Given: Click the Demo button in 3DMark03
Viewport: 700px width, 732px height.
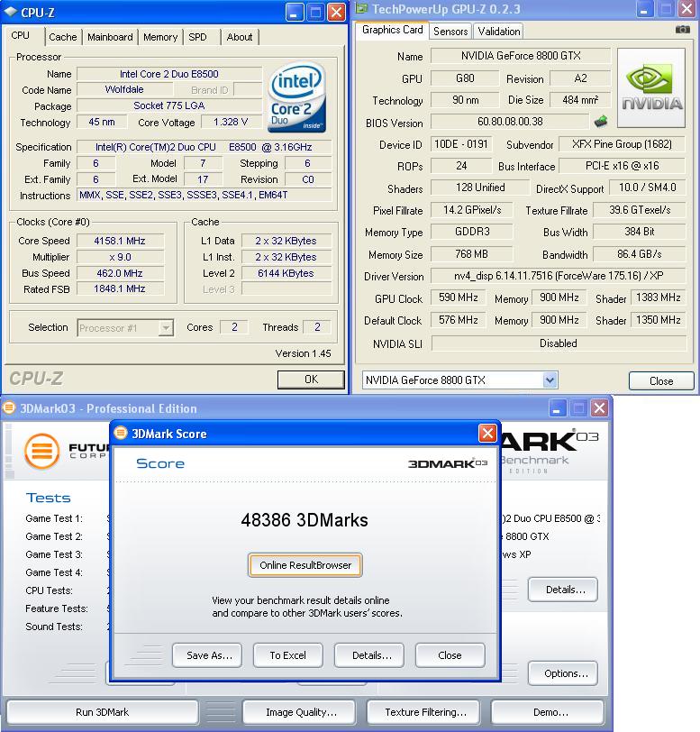Looking at the screenshot, I should pyautogui.click(x=548, y=712).
